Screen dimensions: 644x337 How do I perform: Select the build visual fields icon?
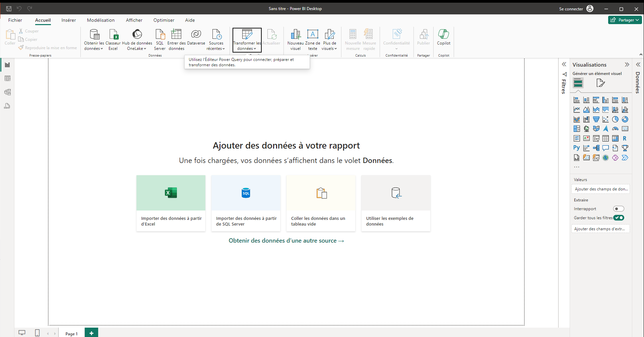coord(578,83)
